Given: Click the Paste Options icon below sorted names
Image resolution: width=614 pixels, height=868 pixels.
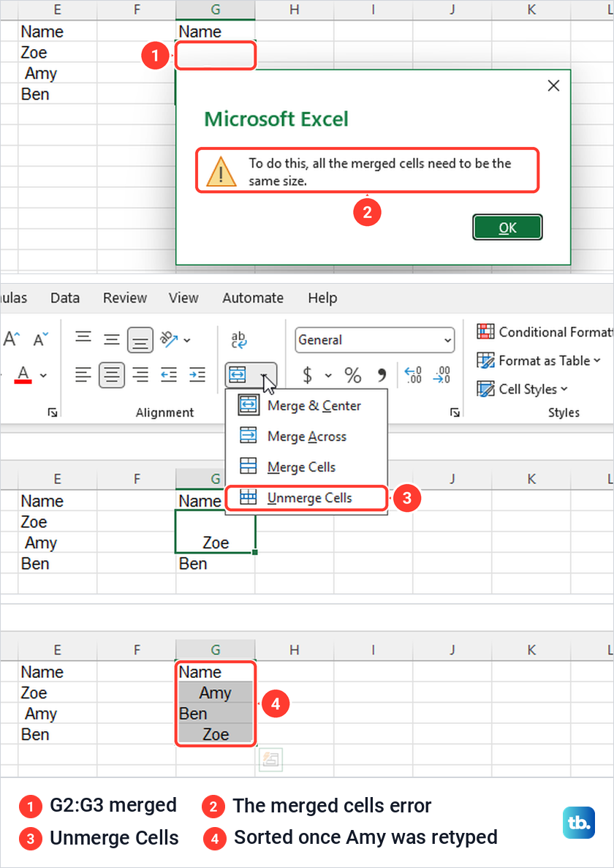Looking at the screenshot, I should (271, 759).
